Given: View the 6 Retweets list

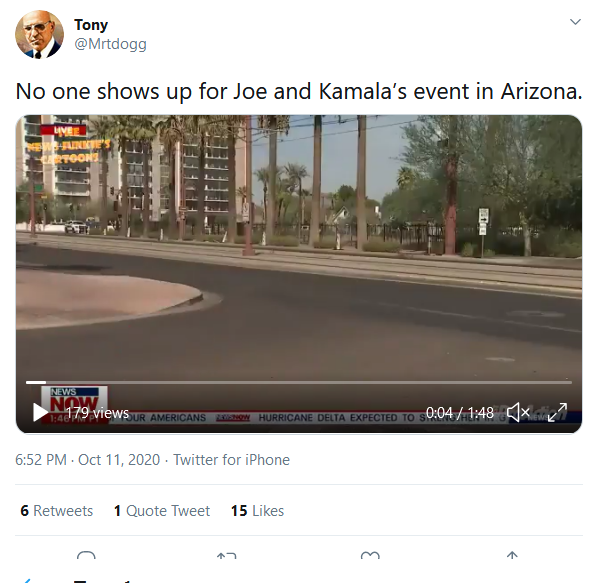Looking at the screenshot, I should 56,511.
